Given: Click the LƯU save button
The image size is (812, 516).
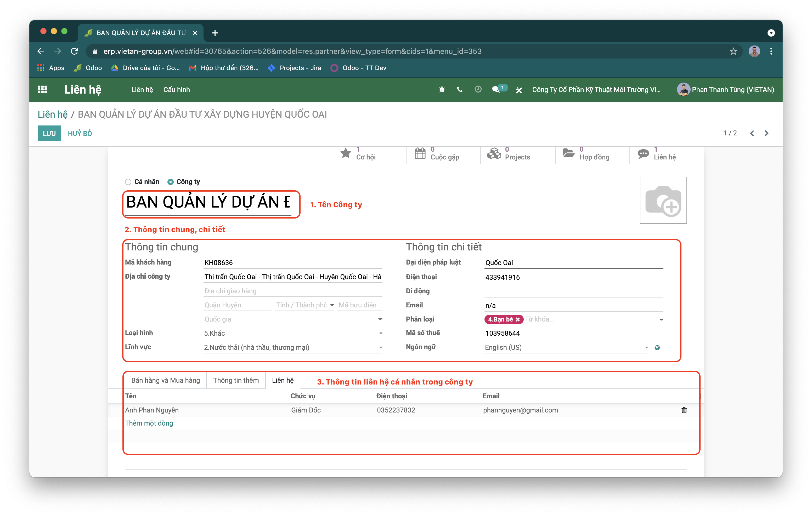Looking at the screenshot, I should coord(49,134).
